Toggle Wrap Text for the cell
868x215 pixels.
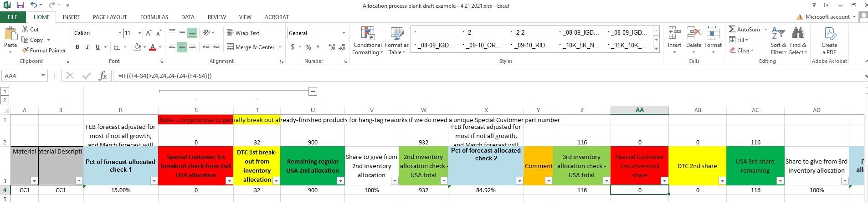243,33
